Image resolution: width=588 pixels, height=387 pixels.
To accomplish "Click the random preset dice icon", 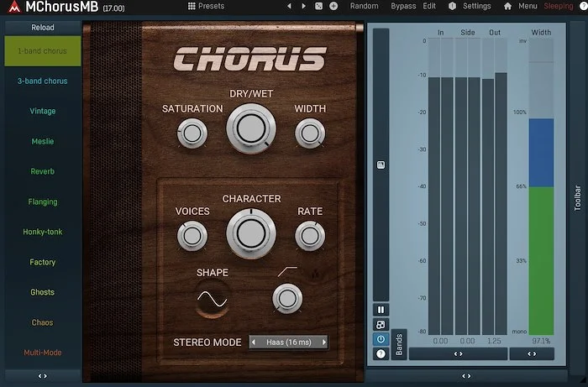I will [x=318, y=6].
